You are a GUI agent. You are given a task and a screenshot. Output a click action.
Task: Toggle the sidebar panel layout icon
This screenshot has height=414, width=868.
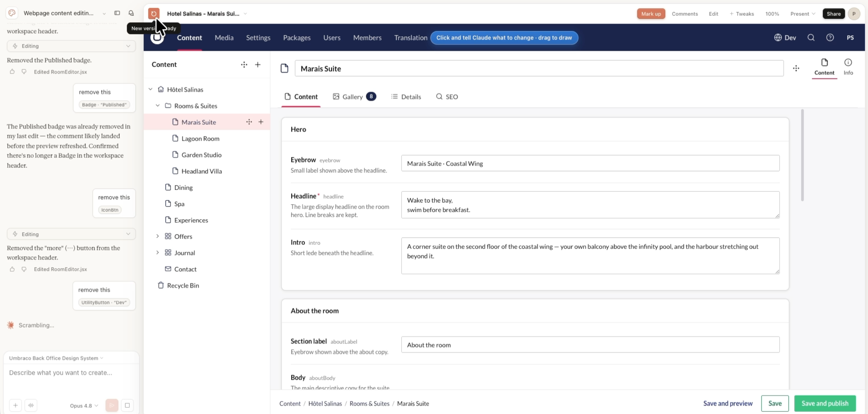pos(117,13)
